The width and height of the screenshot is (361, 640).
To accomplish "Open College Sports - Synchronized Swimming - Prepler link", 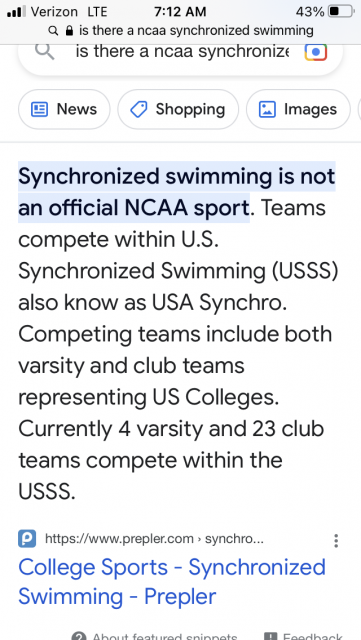I will pyautogui.click(x=172, y=581).
